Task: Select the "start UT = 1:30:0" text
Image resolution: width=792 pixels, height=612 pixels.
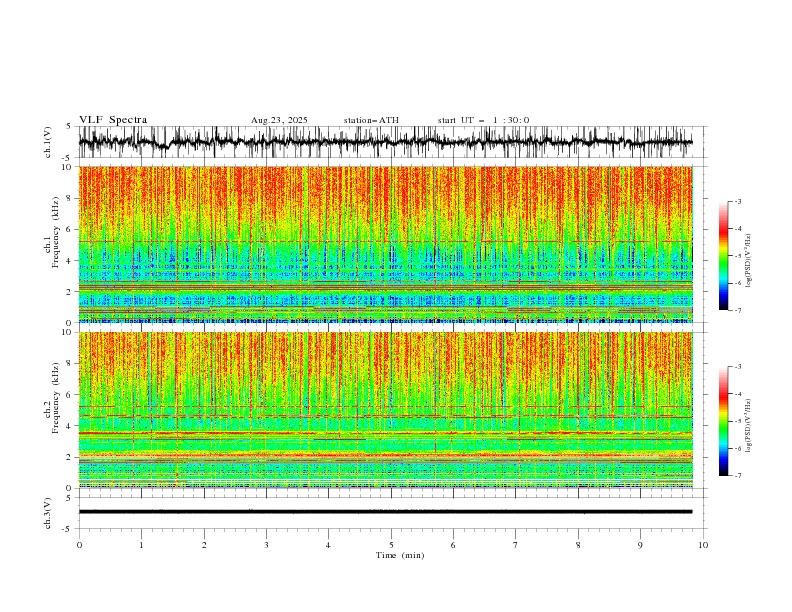Action: click(483, 120)
